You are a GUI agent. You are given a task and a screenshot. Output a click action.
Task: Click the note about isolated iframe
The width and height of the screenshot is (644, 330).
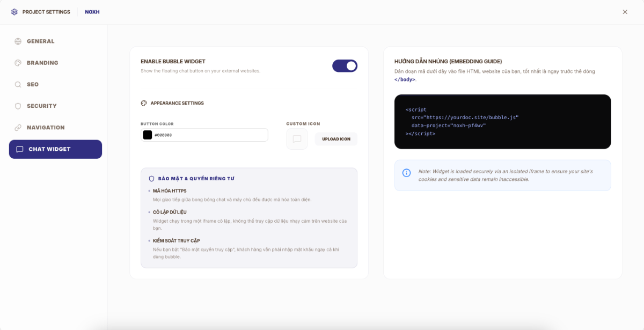[506, 175]
